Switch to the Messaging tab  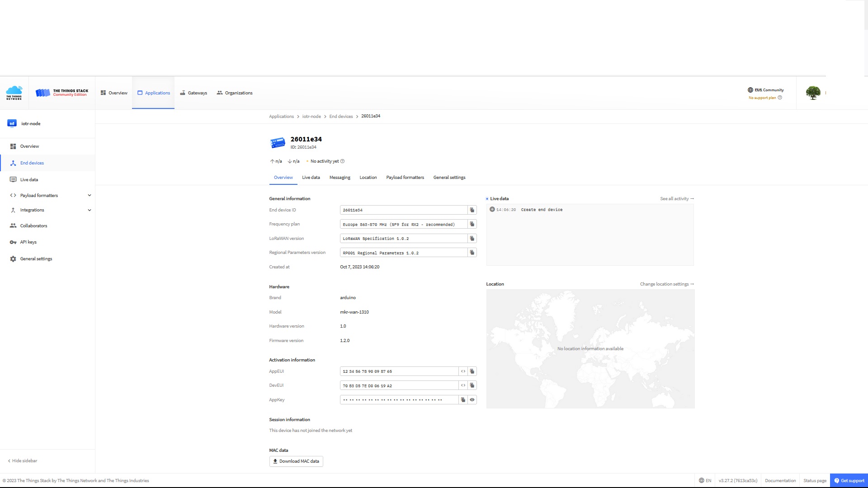tap(340, 178)
